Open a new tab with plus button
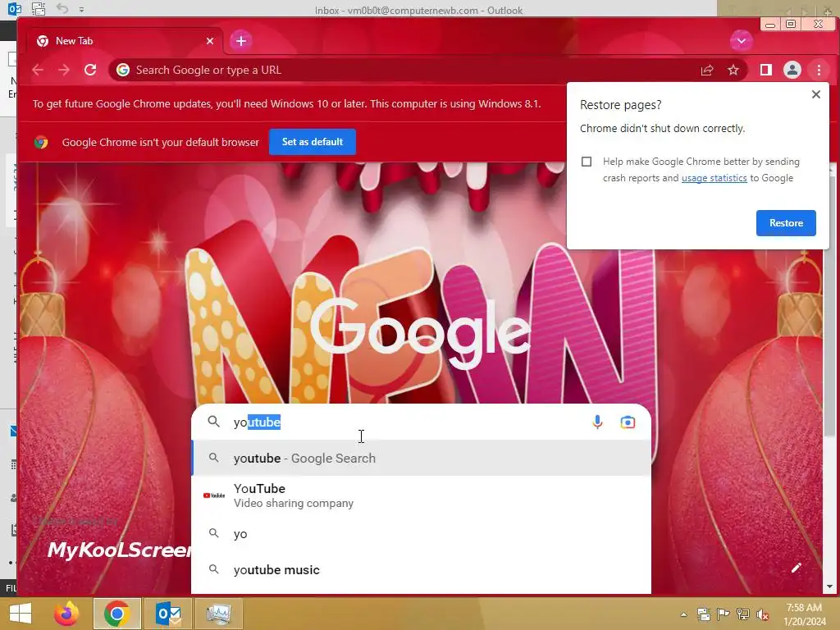This screenshot has height=630, width=840. (x=241, y=41)
